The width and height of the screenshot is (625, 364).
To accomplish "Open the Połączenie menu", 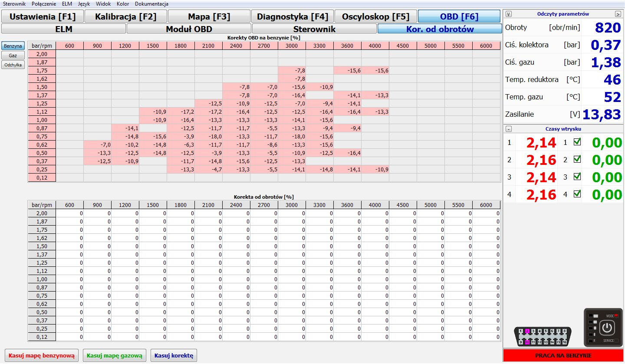I will point(44,4).
